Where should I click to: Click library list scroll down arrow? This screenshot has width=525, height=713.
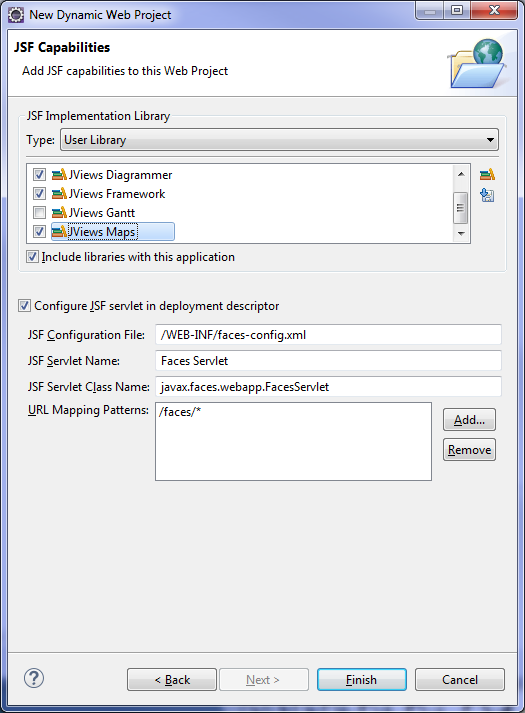point(461,233)
